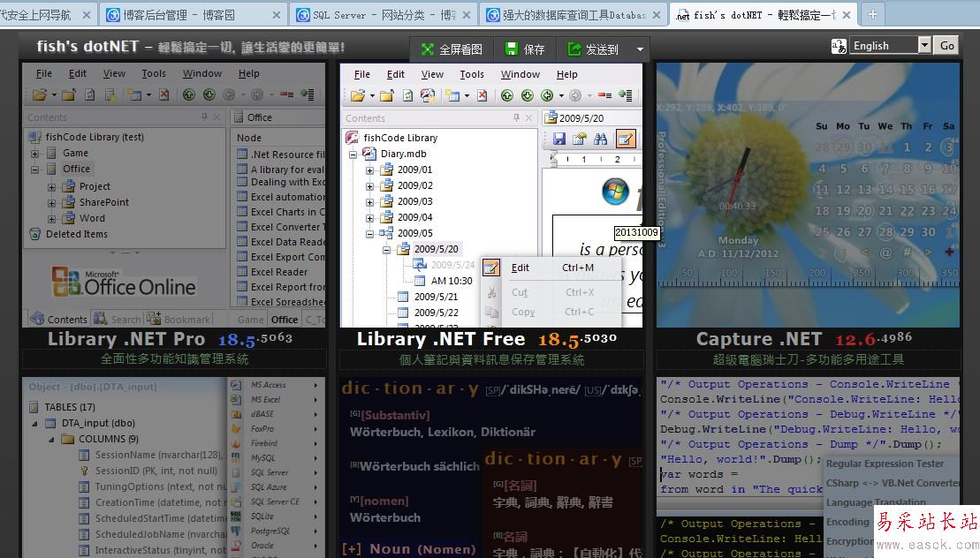Click the blue save disk icon in Library .NET Free

click(x=559, y=139)
